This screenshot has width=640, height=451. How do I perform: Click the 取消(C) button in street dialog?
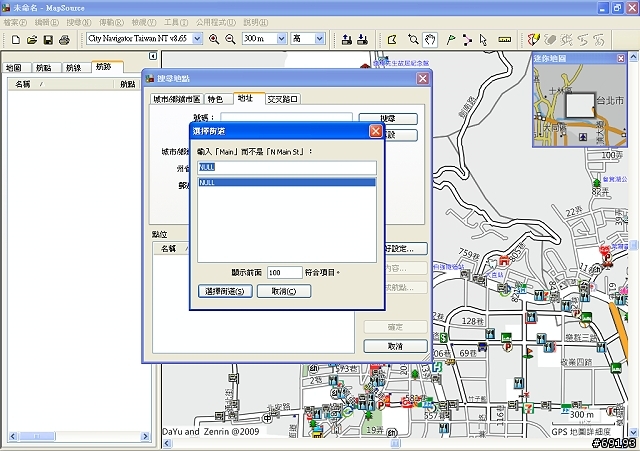point(284,291)
